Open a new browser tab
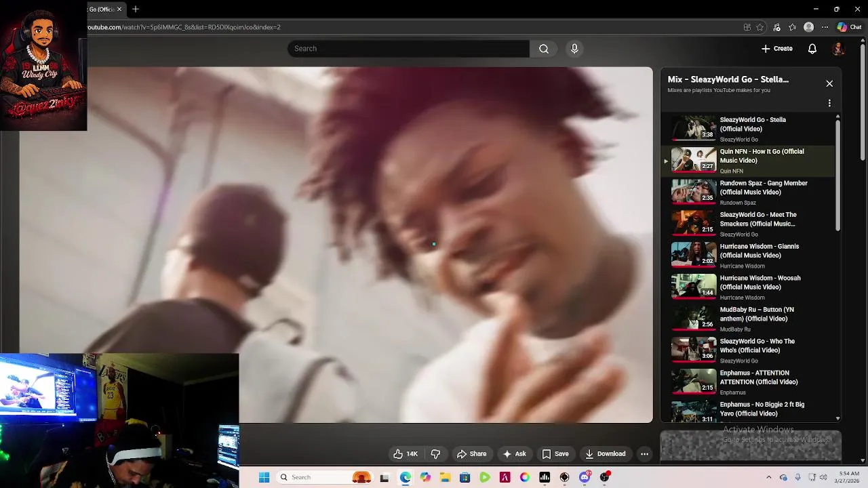 pyautogui.click(x=136, y=9)
